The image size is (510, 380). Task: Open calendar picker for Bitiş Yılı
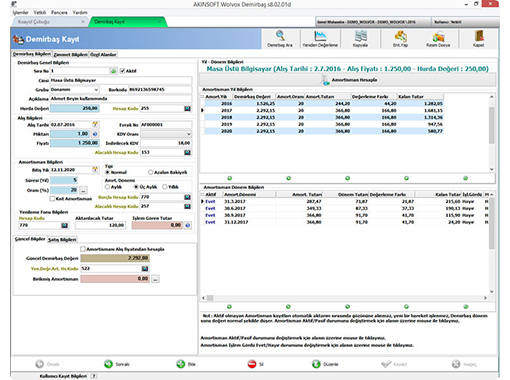coord(95,170)
